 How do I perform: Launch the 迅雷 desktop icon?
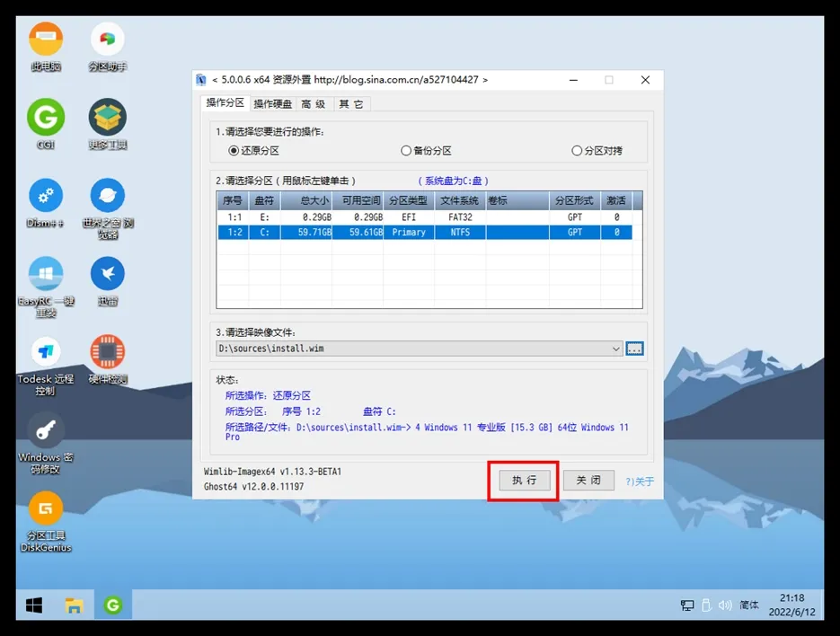click(x=107, y=274)
